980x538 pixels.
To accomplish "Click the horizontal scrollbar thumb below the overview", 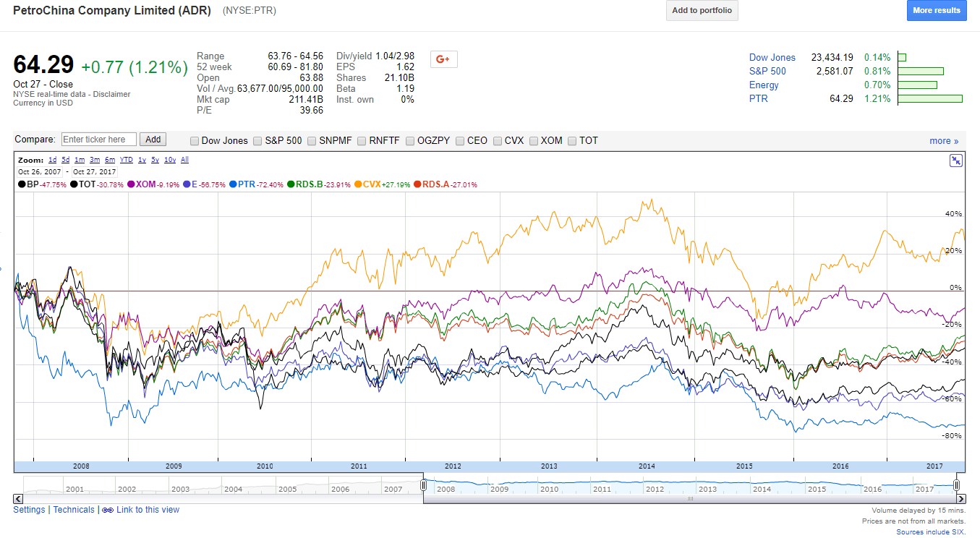I will (690, 498).
